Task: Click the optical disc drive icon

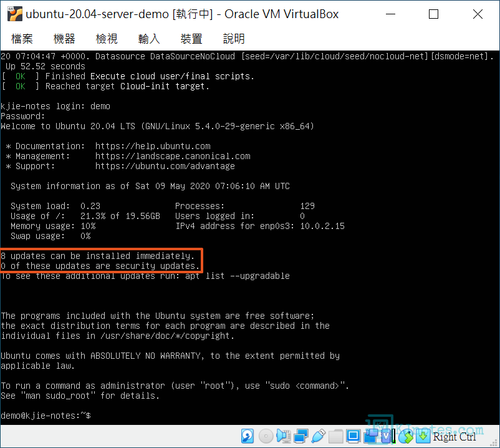Action: pos(266,436)
